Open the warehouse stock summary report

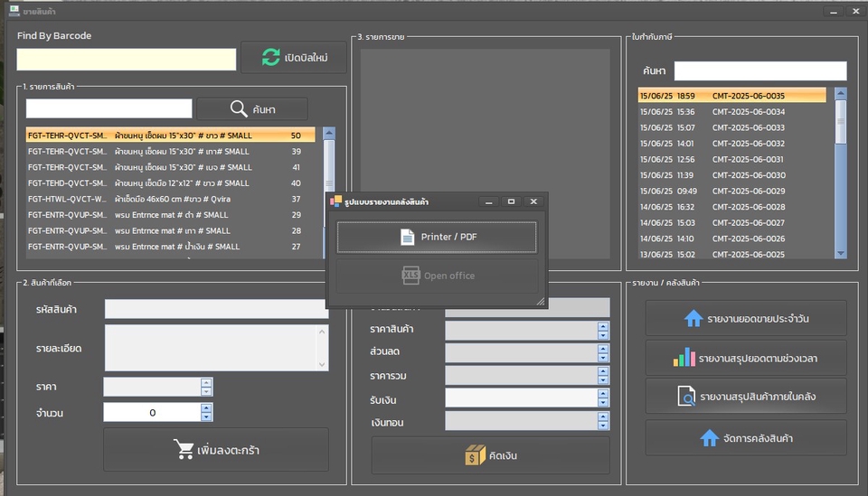click(x=686, y=397)
